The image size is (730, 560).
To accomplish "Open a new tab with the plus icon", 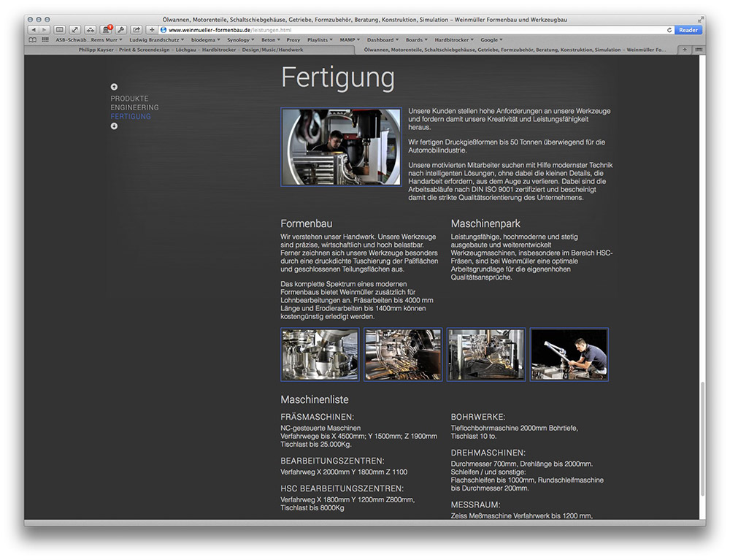I will (685, 50).
